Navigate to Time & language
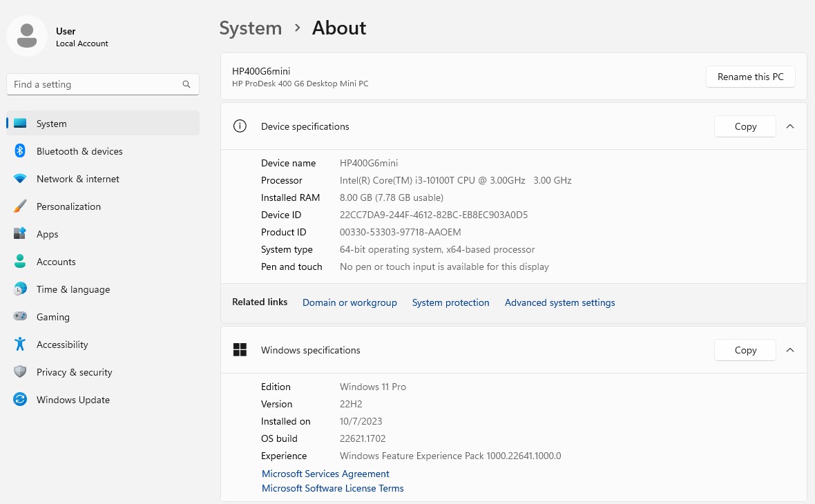The image size is (815, 504). pos(103,289)
